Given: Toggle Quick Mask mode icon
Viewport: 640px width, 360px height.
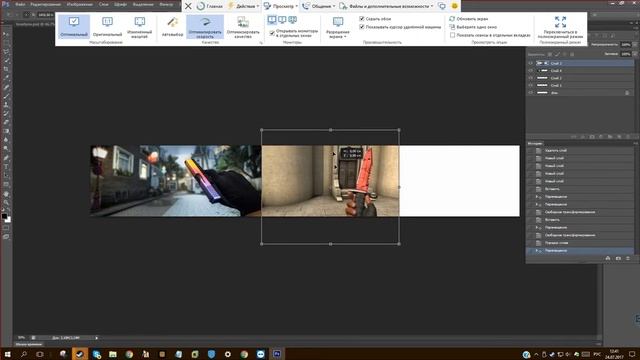Looking at the screenshot, I should click(x=6, y=228).
